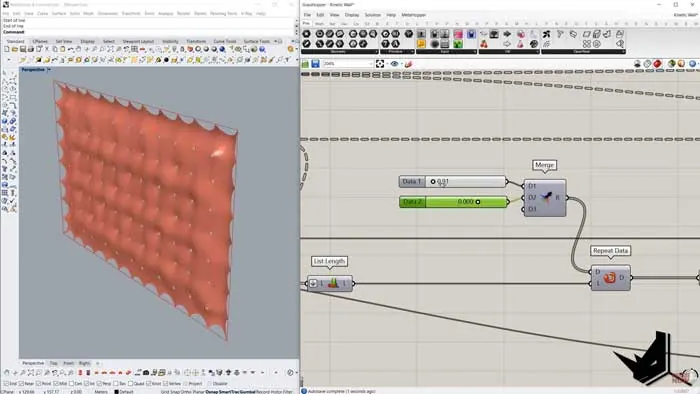Click the first primitive icon in the Geometry group
700x394 pixels.
[306, 34]
